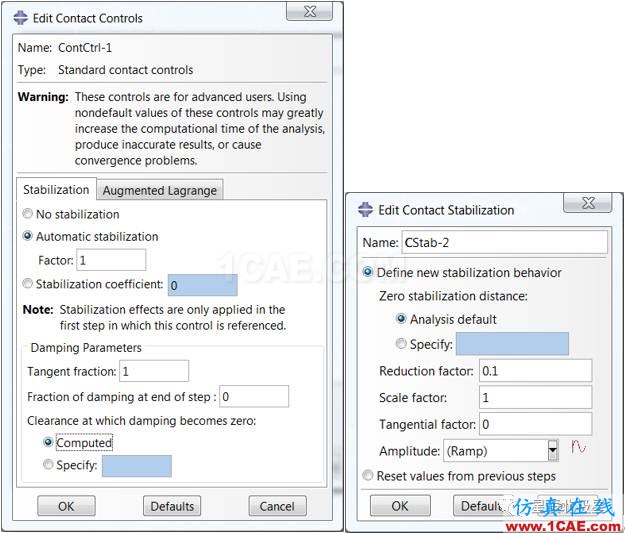Open the amplitude curve creation icon

578,447
